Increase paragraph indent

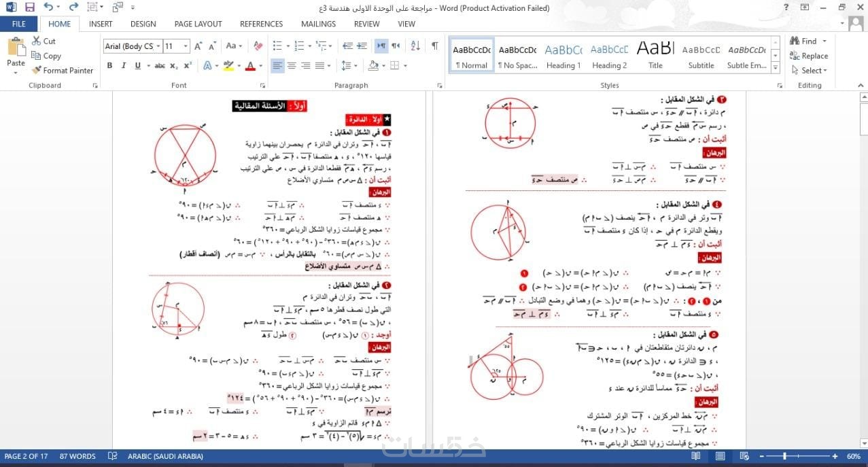(362, 46)
